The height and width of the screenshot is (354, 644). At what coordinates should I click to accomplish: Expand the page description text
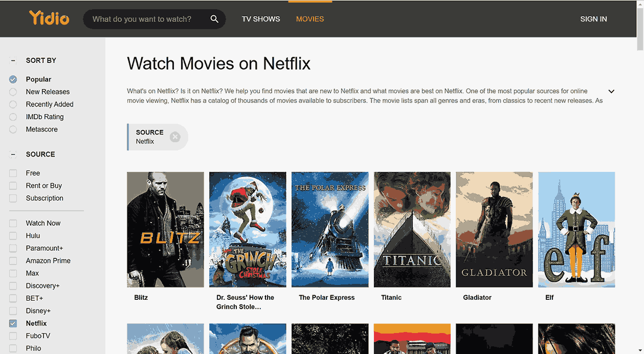coord(611,92)
